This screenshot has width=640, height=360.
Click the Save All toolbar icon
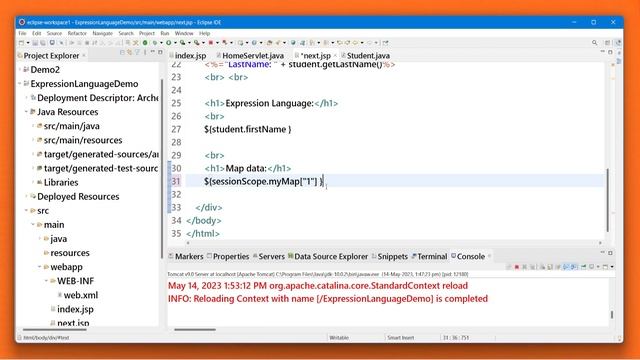pyautogui.click(x=43, y=42)
